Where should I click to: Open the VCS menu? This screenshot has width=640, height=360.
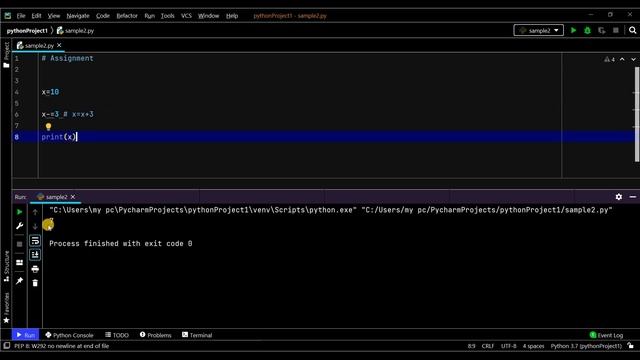point(186,16)
